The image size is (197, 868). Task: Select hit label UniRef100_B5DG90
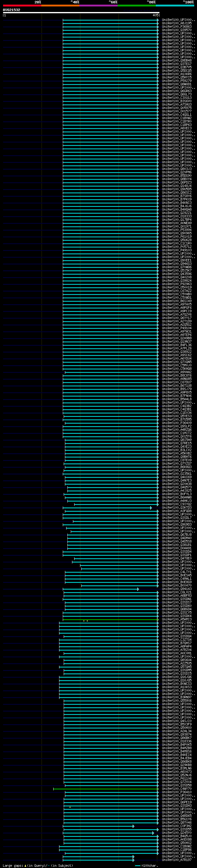[x=177, y=176]
